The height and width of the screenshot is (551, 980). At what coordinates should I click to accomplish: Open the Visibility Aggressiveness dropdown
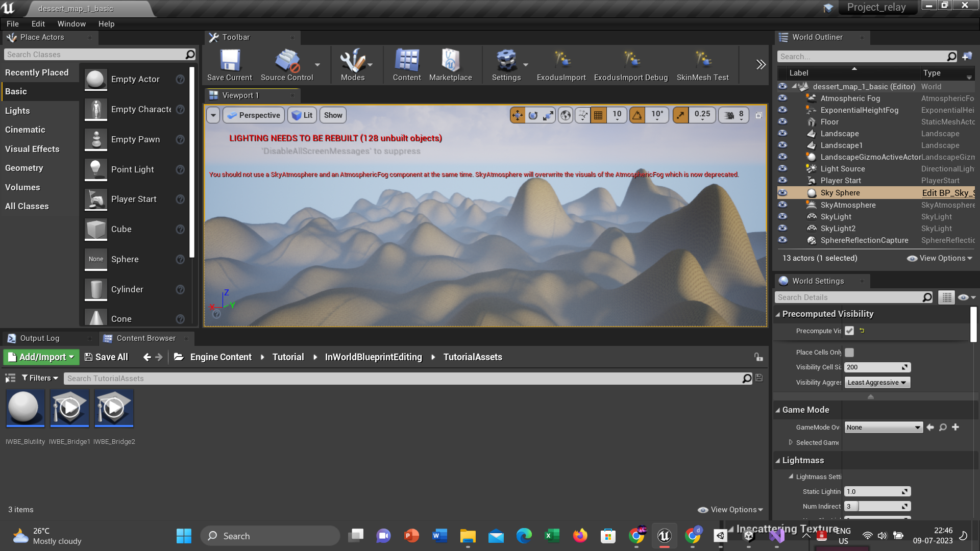(x=877, y=383)
